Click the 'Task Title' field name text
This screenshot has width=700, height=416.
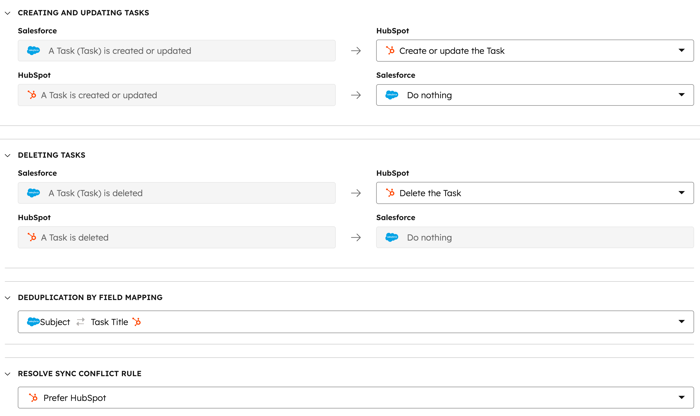click(109, 322)
